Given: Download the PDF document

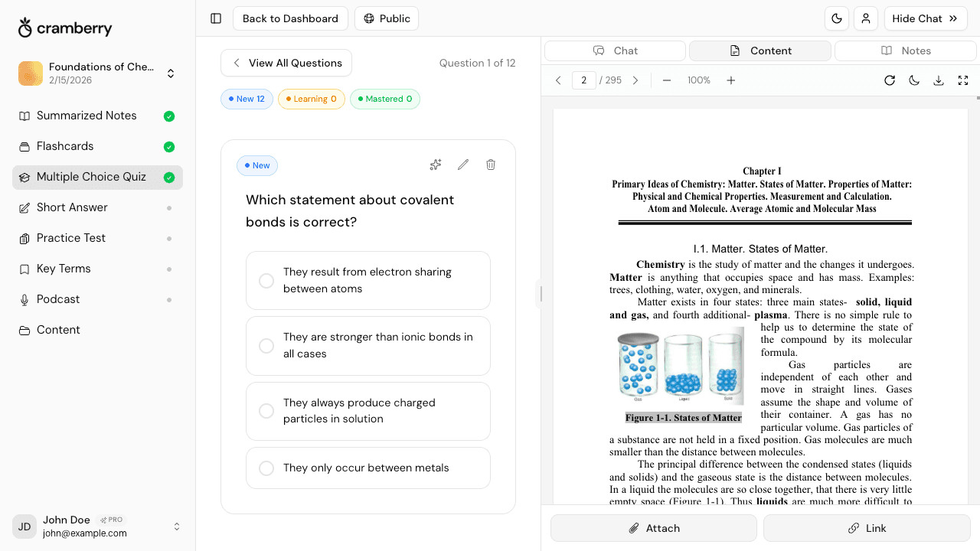Looking at the screenshot, I should [x=939, y=80].
